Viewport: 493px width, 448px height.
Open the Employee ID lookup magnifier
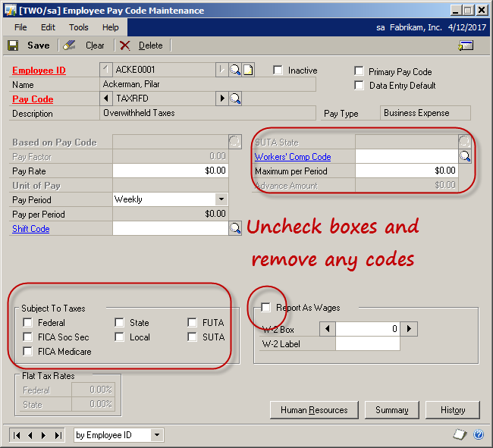[x=235, y=70]
